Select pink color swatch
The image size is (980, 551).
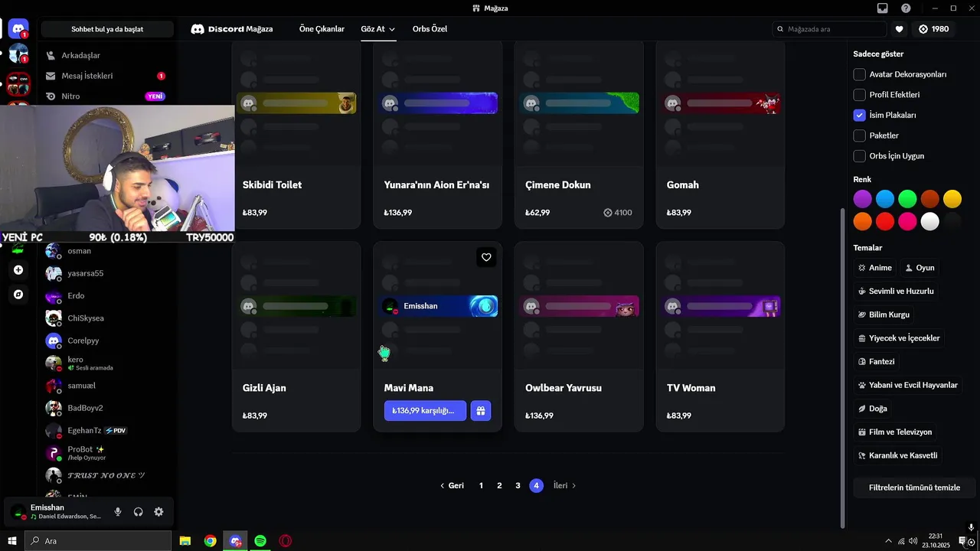click(x=907, y=221)
